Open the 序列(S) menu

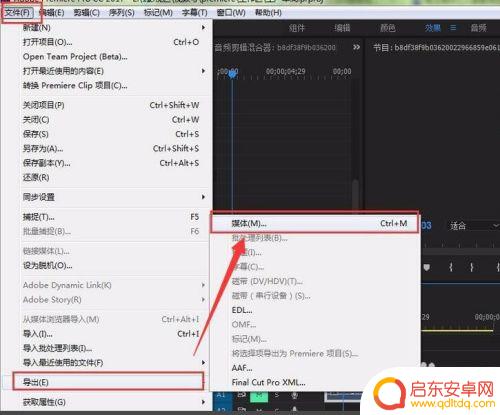[122, 13]
